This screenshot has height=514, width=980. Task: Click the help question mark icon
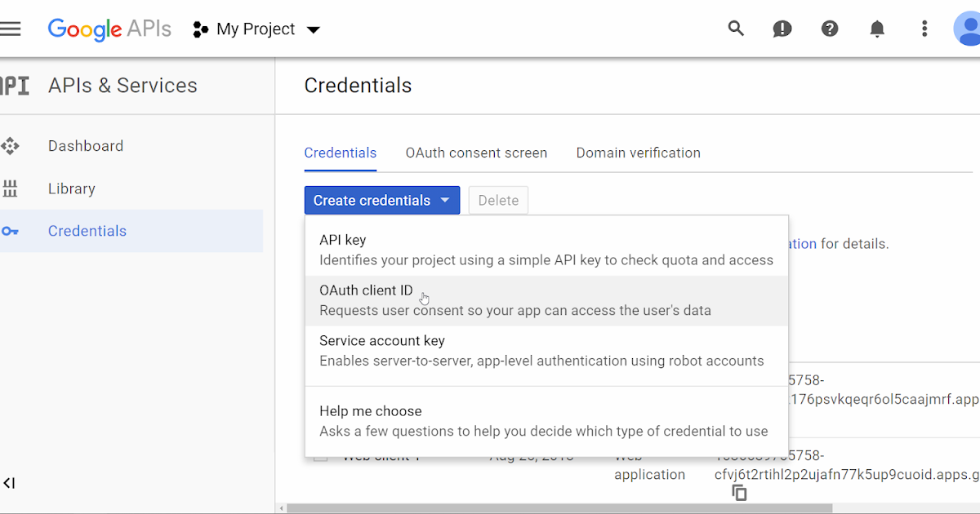(830, 29)
